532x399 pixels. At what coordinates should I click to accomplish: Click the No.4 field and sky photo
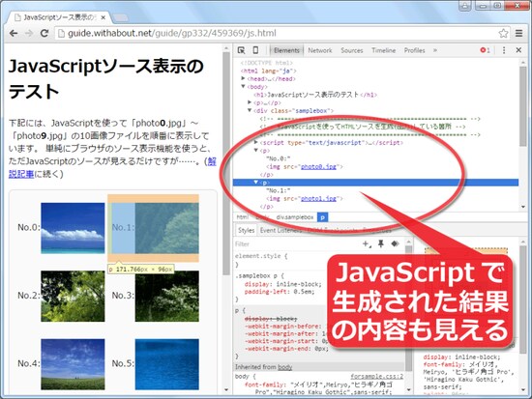click(x=73, y=364)
